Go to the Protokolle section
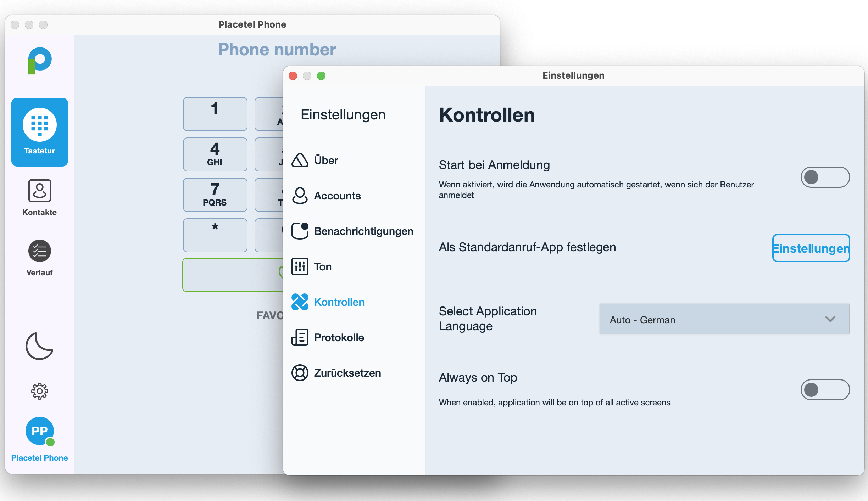Screen dimensions: 868x501 click(x=339, y=337)
